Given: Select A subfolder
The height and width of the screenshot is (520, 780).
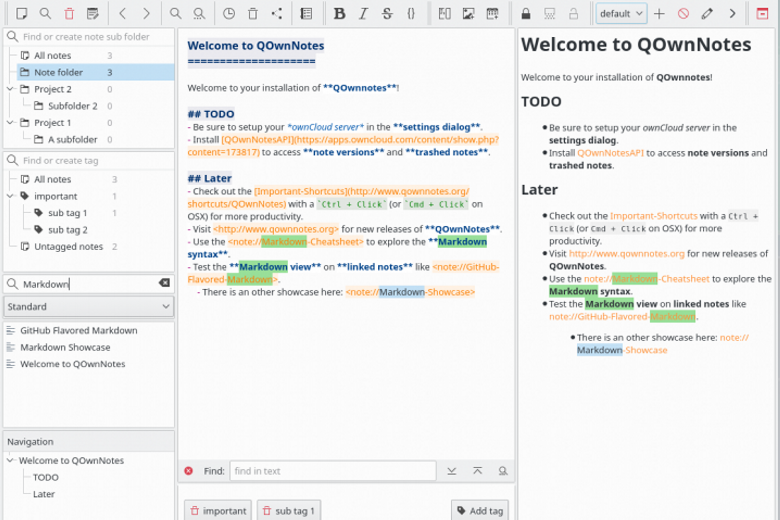Looking at the screenshot, I should (73, 140).
